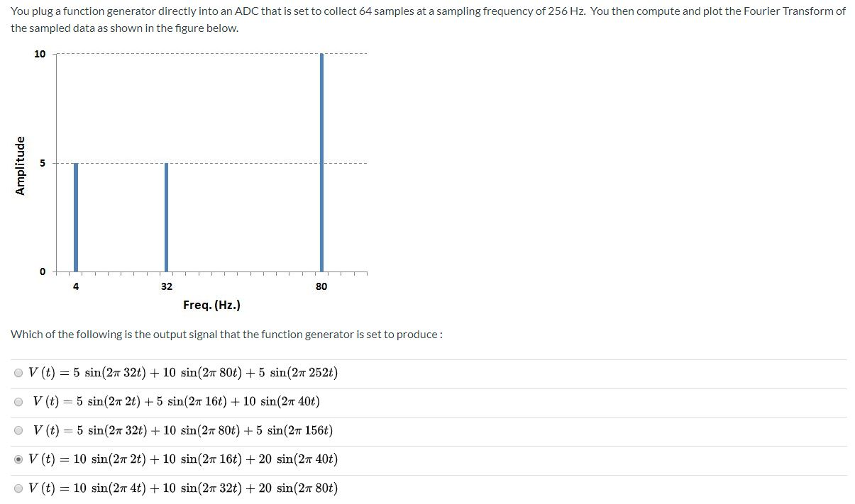Click the Freq. (Hz.) axis label
The width and height of the screenshot is (855, 504).
(211, 305)
